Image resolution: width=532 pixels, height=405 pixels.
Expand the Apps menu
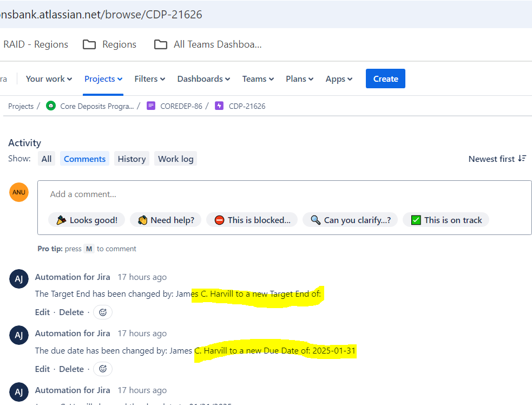click(x=338, y=79)
